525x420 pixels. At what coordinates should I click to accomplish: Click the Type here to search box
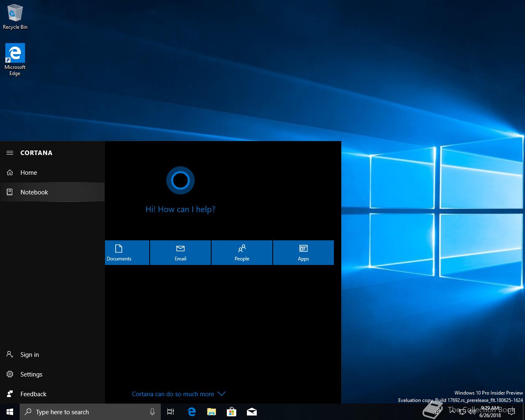tap(90, 412)
